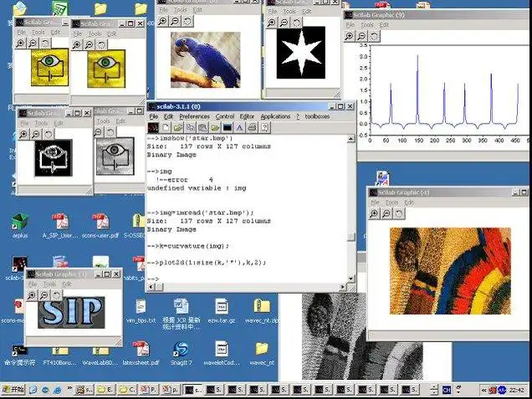Click the Scilab logo icon in main toolbar
Screen dimensions: 532x399
(153, 128)
